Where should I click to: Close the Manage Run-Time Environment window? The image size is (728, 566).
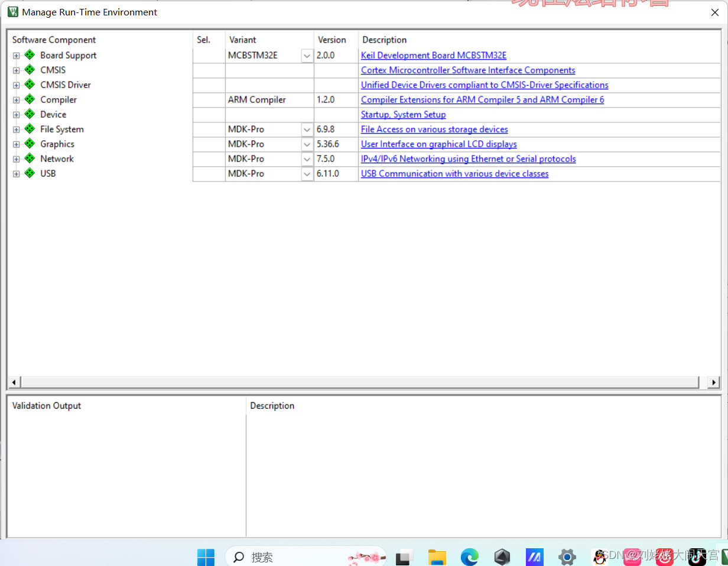coord(714,12)
